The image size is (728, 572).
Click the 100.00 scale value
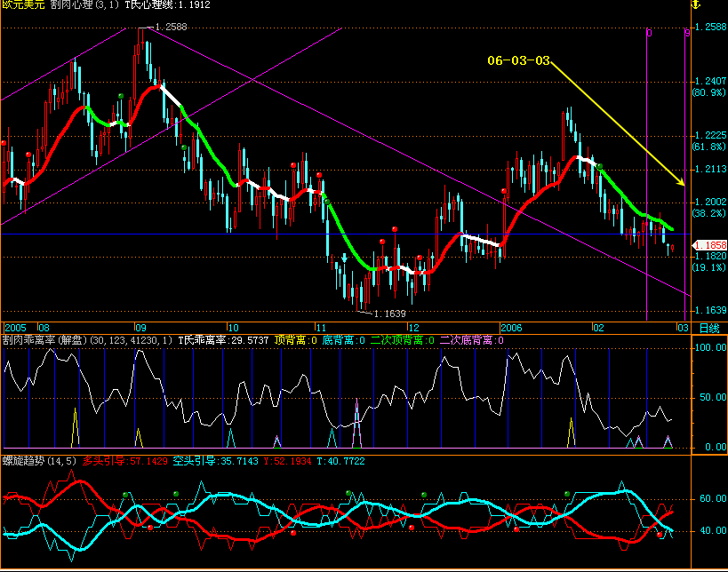pos(710,347)
